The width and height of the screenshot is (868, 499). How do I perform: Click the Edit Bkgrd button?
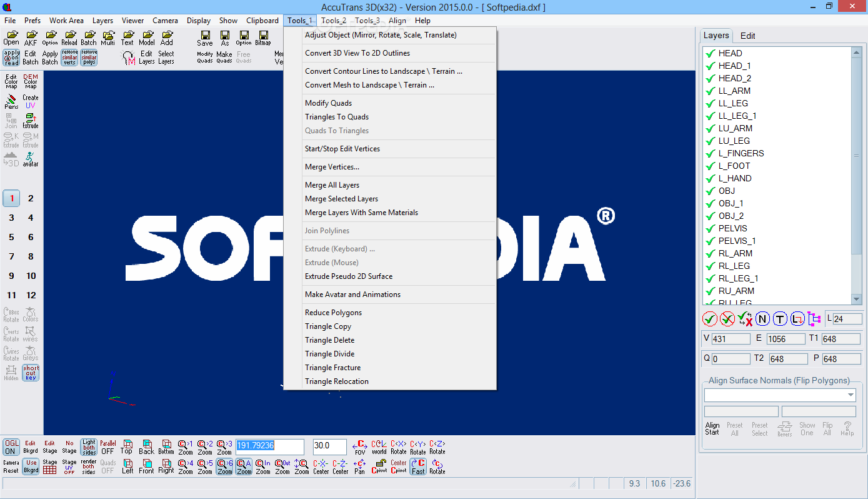[x=31, y=446]
